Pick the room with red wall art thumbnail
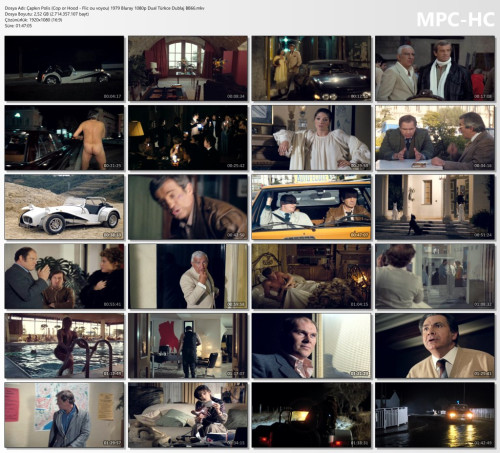This screenshot has height=453, width=500. point(188,346)
